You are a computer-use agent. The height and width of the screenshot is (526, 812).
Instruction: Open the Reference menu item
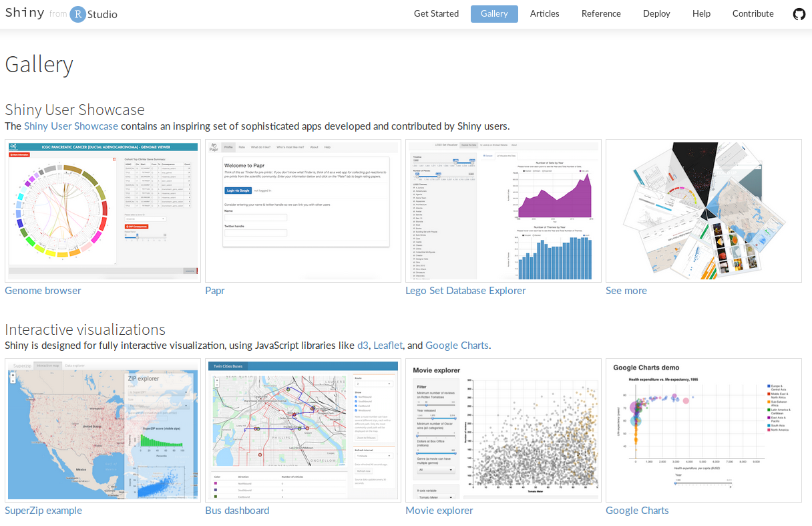(601, 14)
